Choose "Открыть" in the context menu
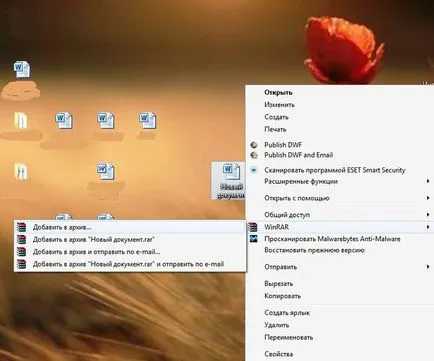Image resolution: width=434 pixels, height=361 pixels. [278, 92]
